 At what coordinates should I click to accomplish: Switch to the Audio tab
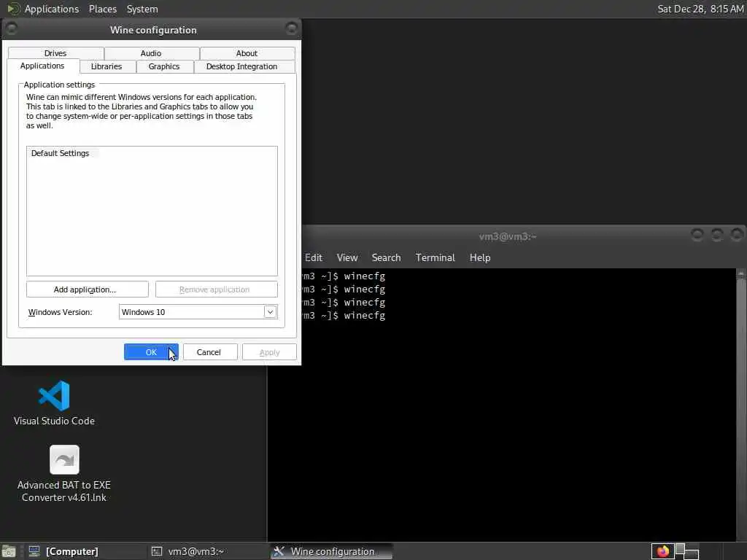(151, 53)
